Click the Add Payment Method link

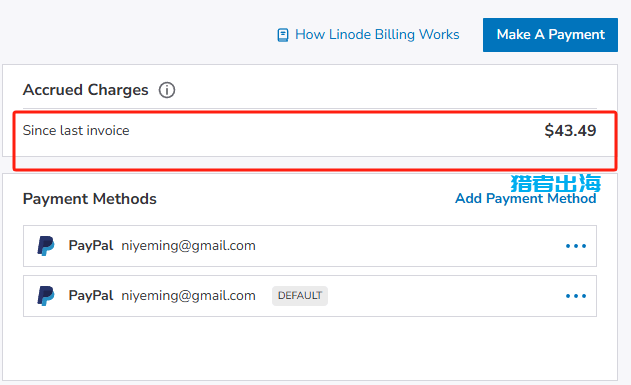(x=526, y=198)
